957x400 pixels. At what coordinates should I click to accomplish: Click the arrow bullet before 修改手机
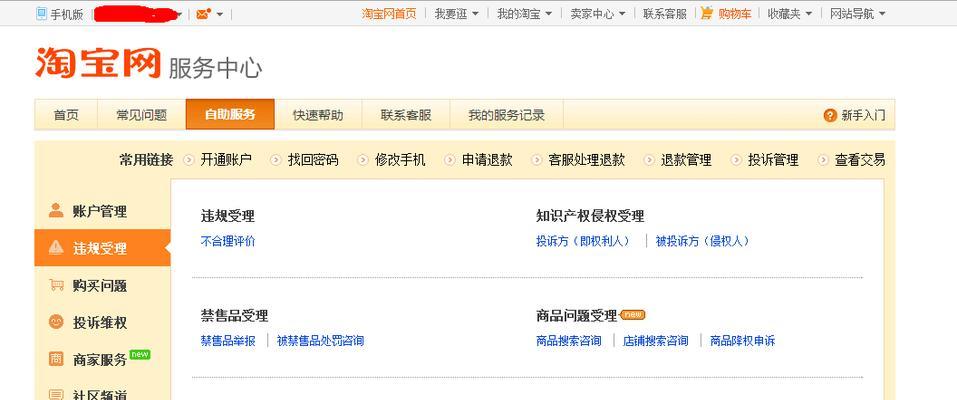point(363,160)
